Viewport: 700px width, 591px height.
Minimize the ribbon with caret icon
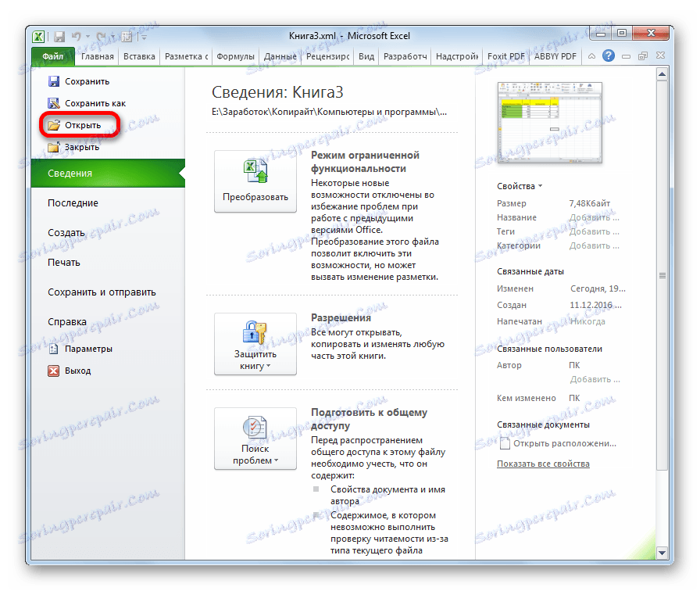pos(592,56)
